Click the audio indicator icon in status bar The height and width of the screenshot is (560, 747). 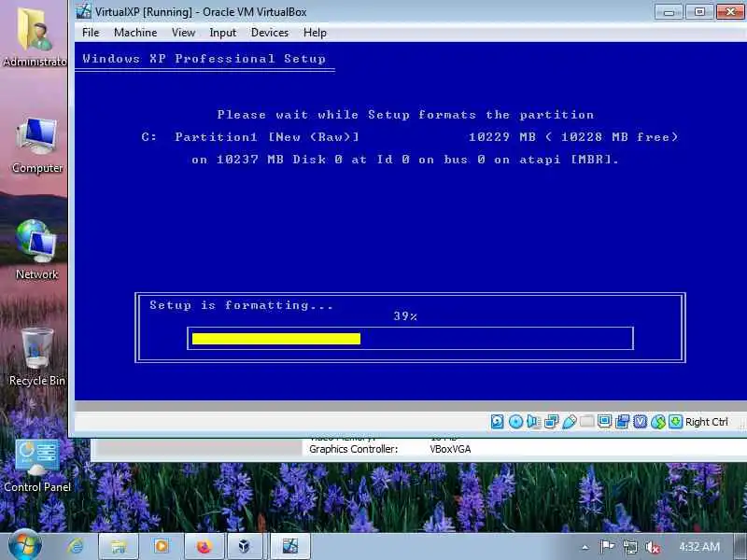point(533,422)
